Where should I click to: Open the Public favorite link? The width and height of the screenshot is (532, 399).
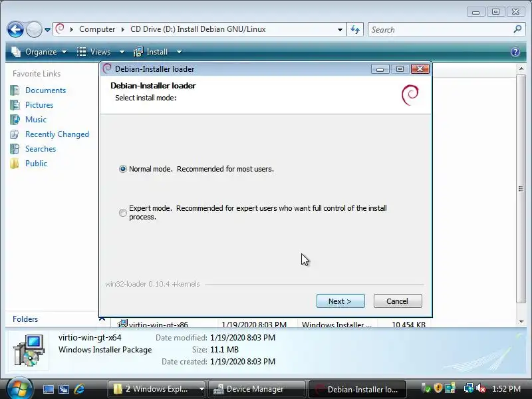[x=36, y=163]
